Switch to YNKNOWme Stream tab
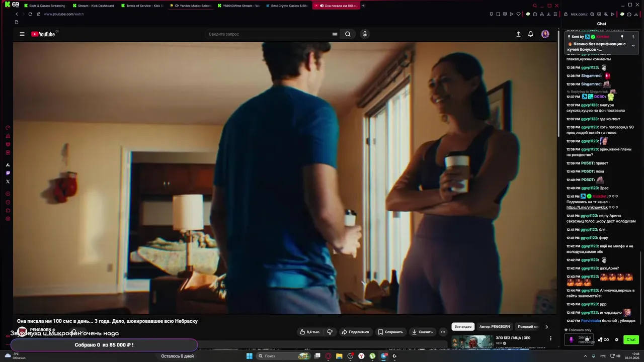This screenshot has width=644, height=362. 238,6
